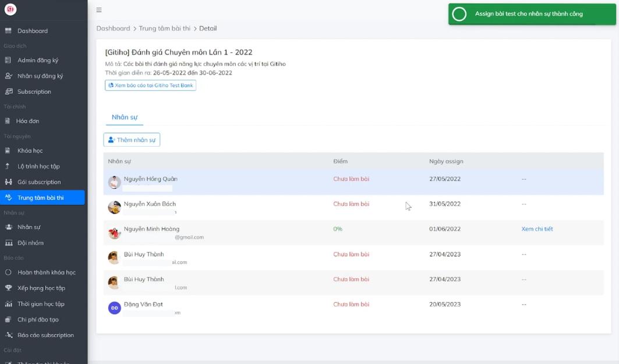The image size is (619, 364).
Task: Open Dashboard from the sidebar
Action: pyautogui.click(x=33, y=31)
